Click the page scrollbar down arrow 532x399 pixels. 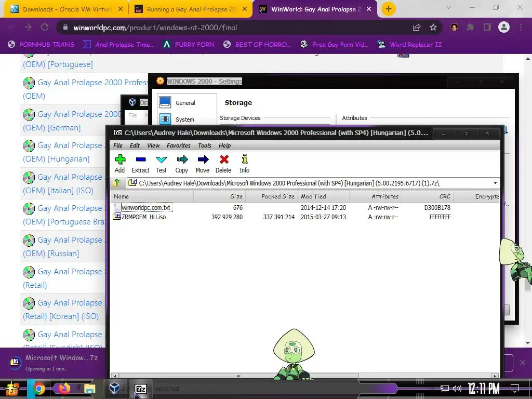click(x=528, y=343)
